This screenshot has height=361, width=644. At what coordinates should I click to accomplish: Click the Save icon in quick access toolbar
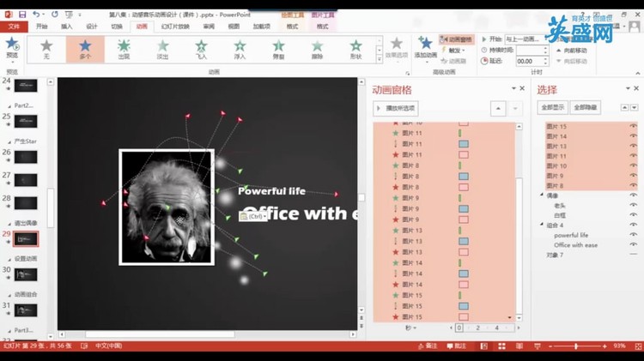[x=22, y=15]
